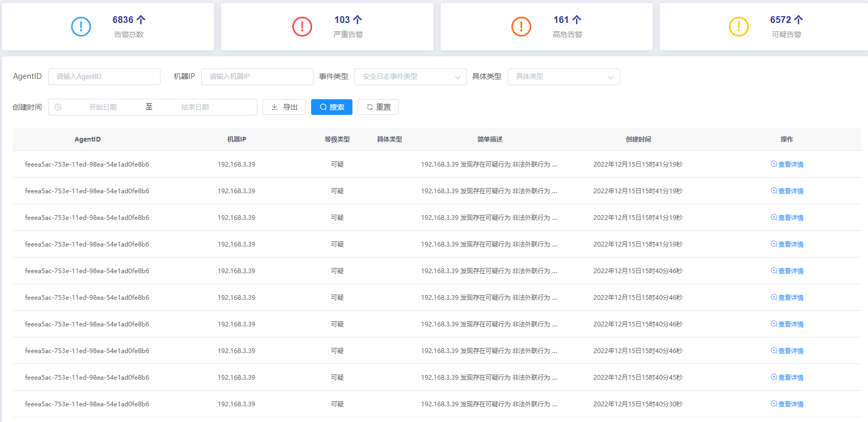868x422 pixels.
Task: Click the up arrow next to 103
Action: coord(358,20)
